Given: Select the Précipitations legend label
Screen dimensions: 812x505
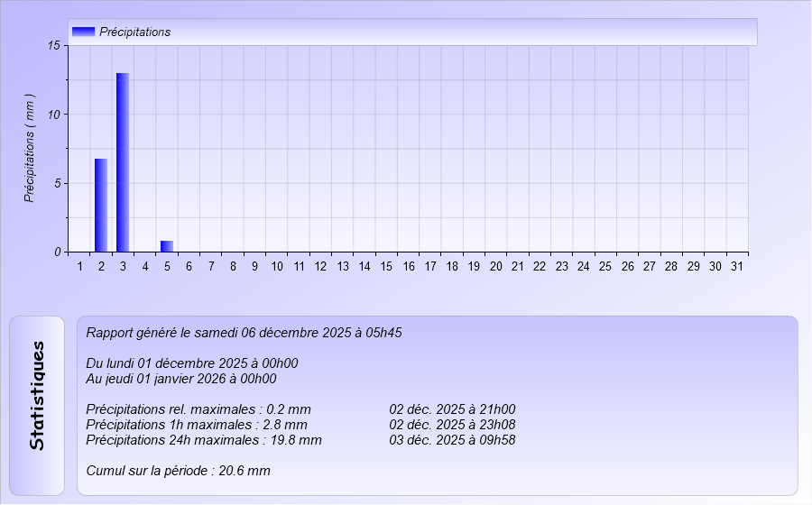Looking at the screenshot, I should 134,32.
